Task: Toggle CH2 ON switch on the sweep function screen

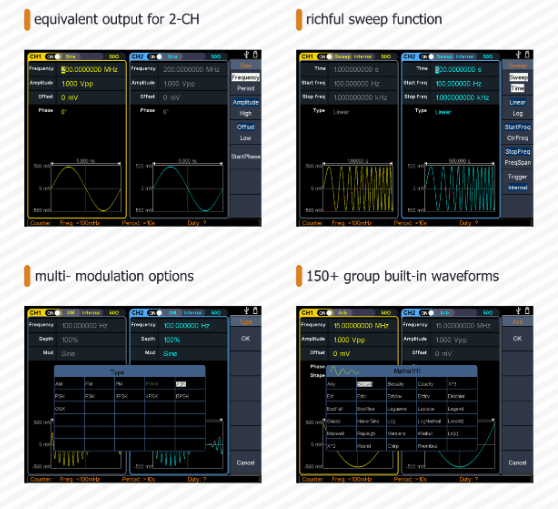Action: (427, 57)
